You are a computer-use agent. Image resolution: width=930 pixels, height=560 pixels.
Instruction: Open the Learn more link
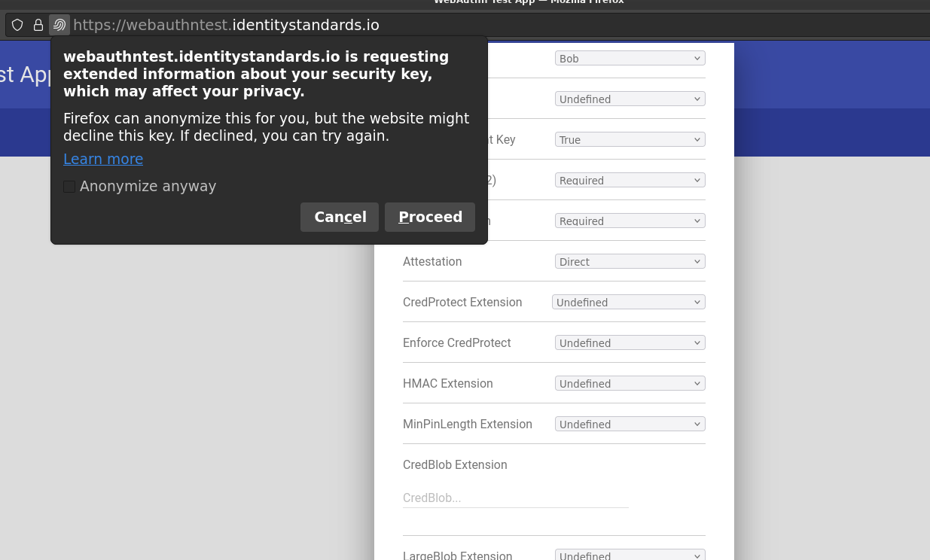[x=103, y=159]
